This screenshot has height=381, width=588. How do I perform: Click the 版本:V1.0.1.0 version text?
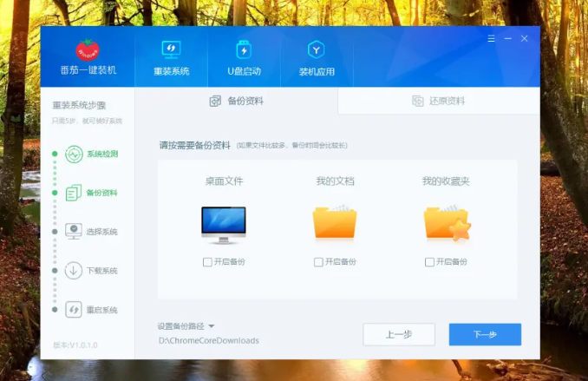[75, 345]
